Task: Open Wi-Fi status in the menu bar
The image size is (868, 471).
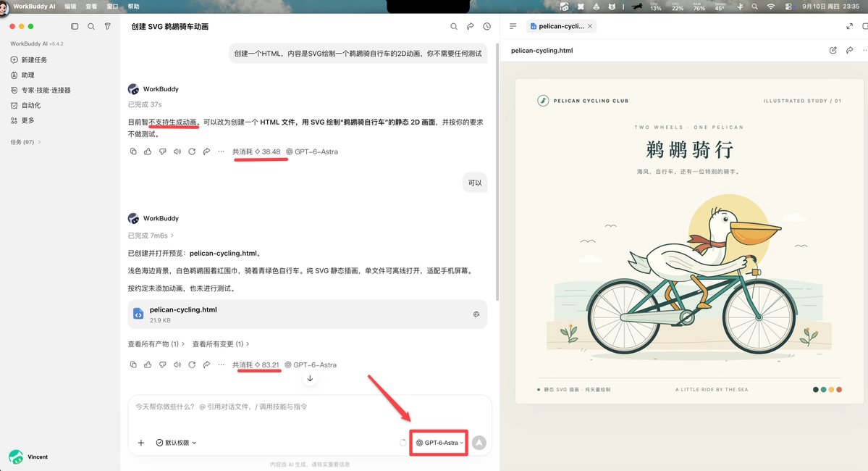Action: [771, 7]
